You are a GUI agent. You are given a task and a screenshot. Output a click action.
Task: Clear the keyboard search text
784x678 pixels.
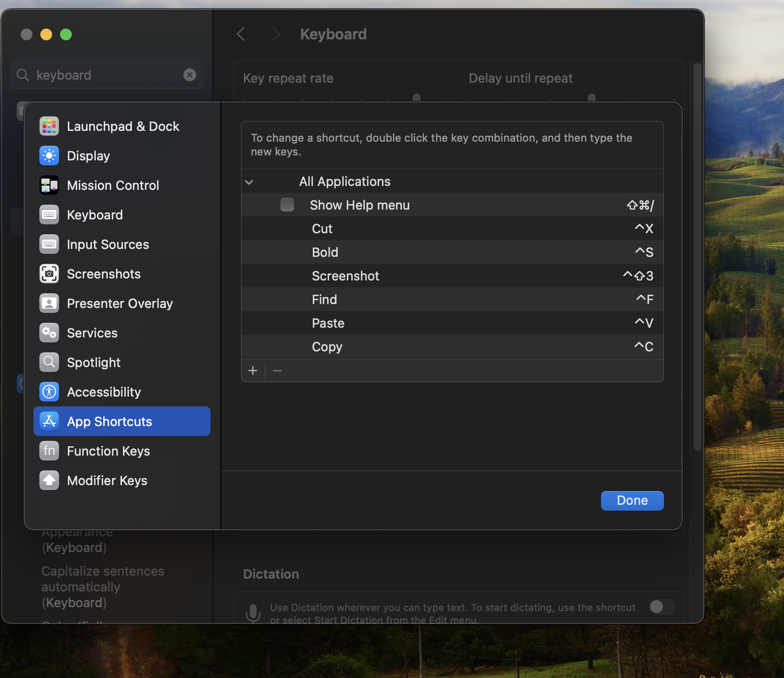(190, 75)
